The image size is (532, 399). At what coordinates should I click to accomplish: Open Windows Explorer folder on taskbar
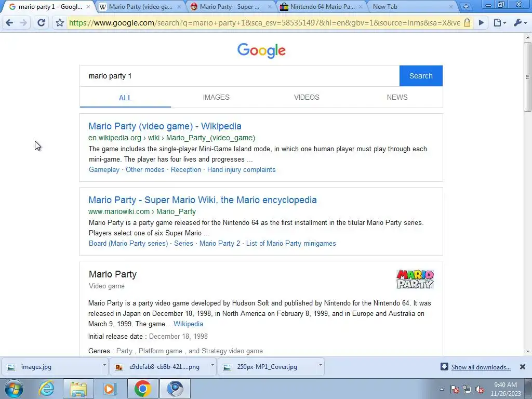point(79,389)
